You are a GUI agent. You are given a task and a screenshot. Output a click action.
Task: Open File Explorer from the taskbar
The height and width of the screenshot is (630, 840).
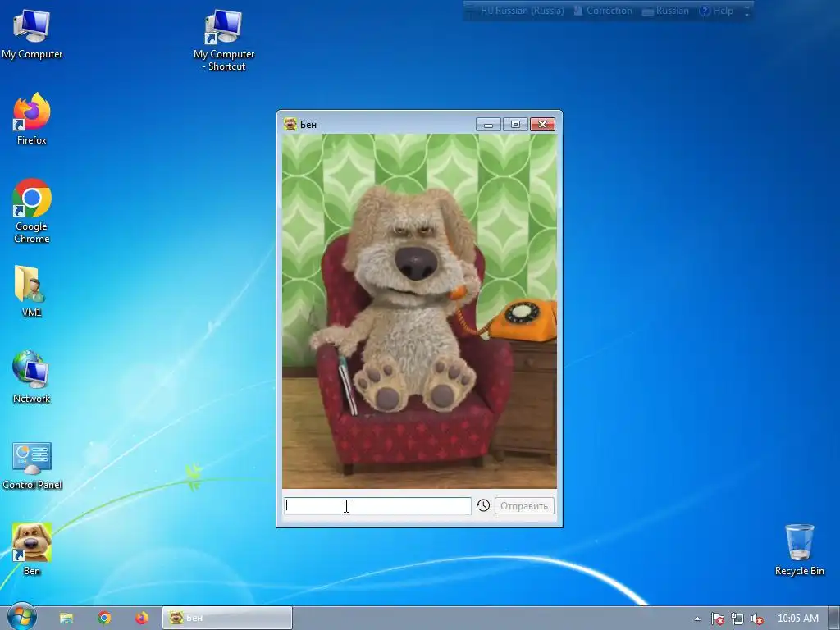pyautogui.click(x=66, y=619)
